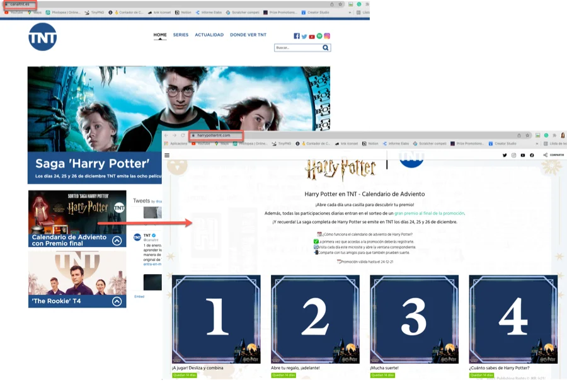Image resolution: width=567 pixels, height=392 pixels.
Task: Open TNT's Facebook page icon in header
Action: pos(297,36)
